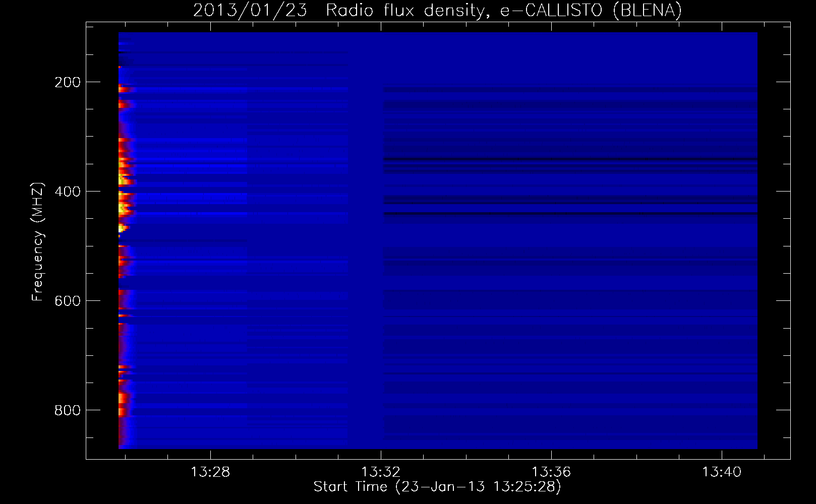
Task: Click the 13:32 time tick label
Action: pyautogui.click(x=381, y=472)
